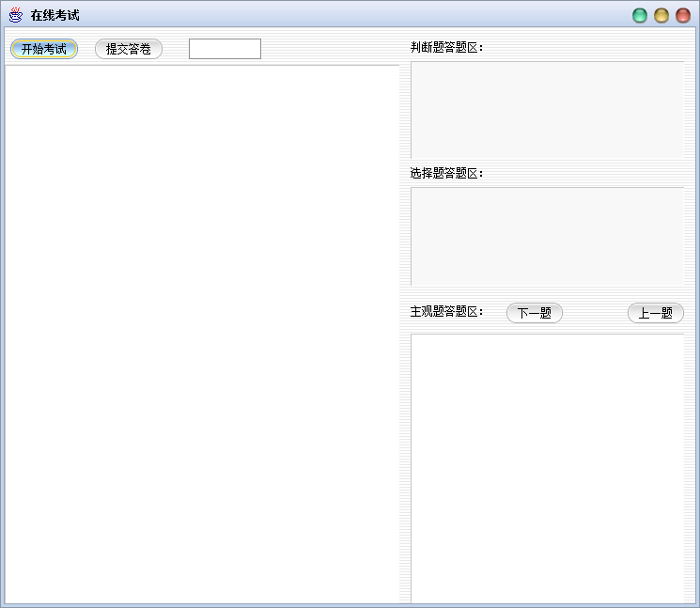Image resolution: width=700 pixels, height=608 pixels.
Task: Click the 选择题答题区 label
Action: (446, 173)
